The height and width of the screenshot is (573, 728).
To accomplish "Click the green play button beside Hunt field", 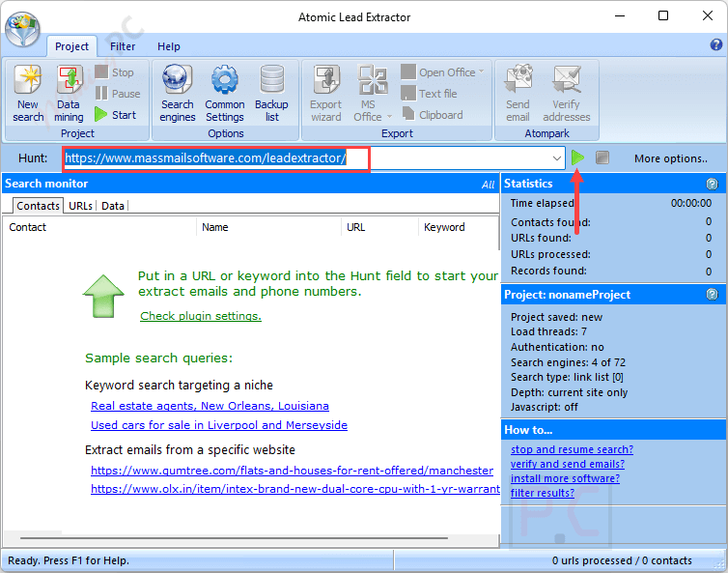I will tap(577, 158).
